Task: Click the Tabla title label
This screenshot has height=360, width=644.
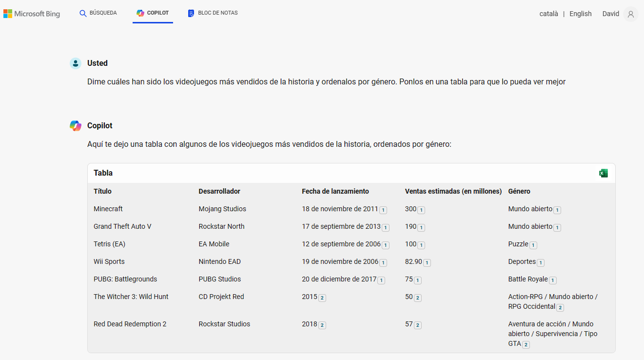Action: pyautogui.click(x=103, y=173)
